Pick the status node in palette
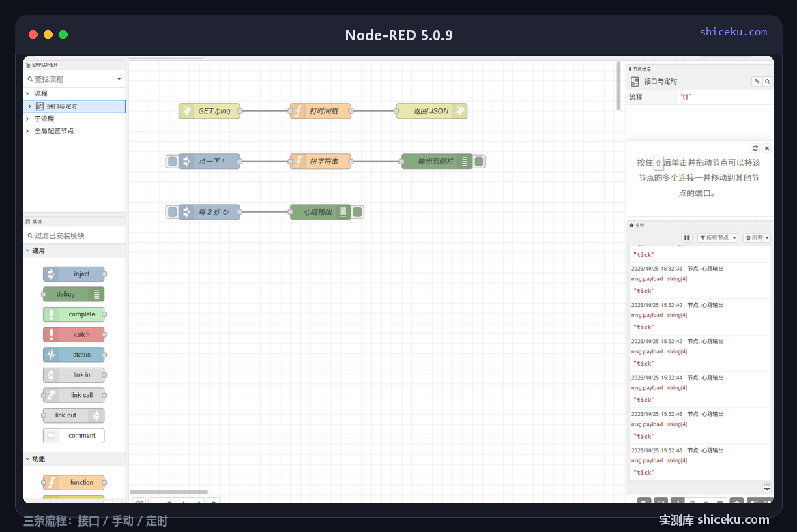The image size is (797, 532). coord(74,355)
